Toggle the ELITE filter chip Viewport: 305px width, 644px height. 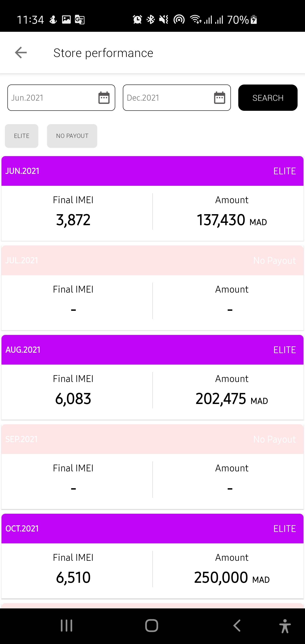click(22, 136)
